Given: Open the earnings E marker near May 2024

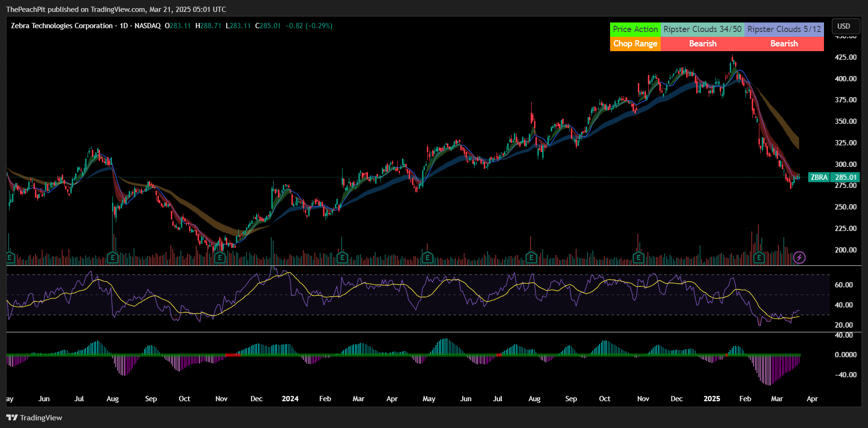Looking at the screenshot, I should point(427,258).
